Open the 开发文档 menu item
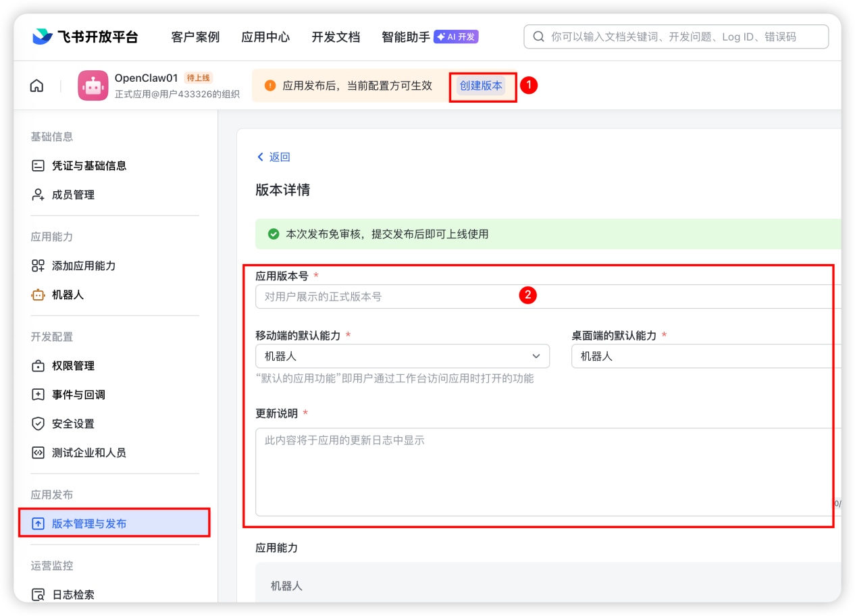 [336, 37]
